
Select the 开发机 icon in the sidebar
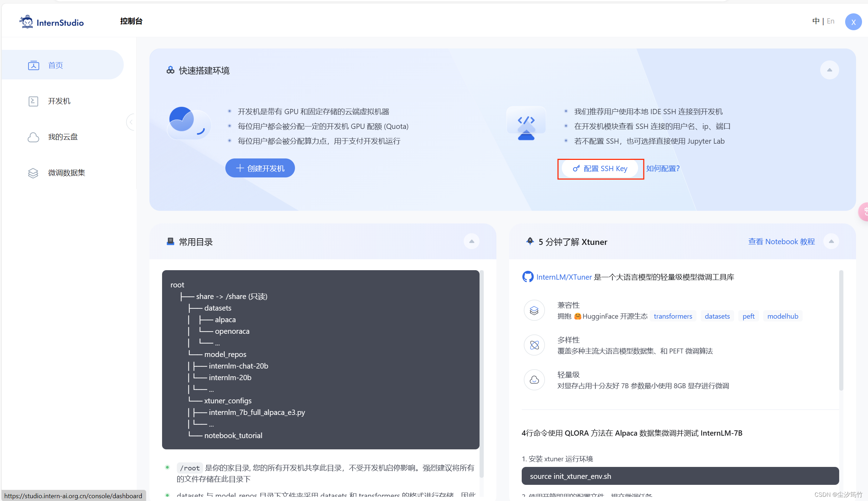(33, 101)
